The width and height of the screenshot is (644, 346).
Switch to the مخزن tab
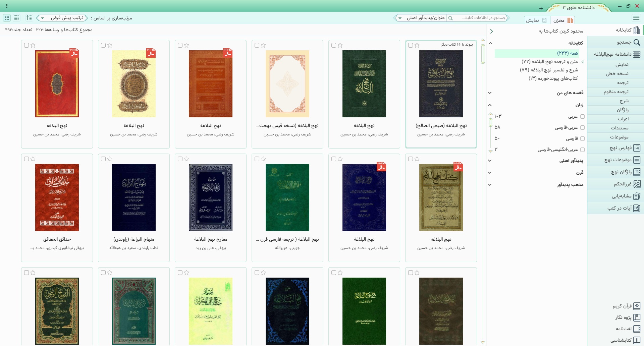click(x=563, y=20)
